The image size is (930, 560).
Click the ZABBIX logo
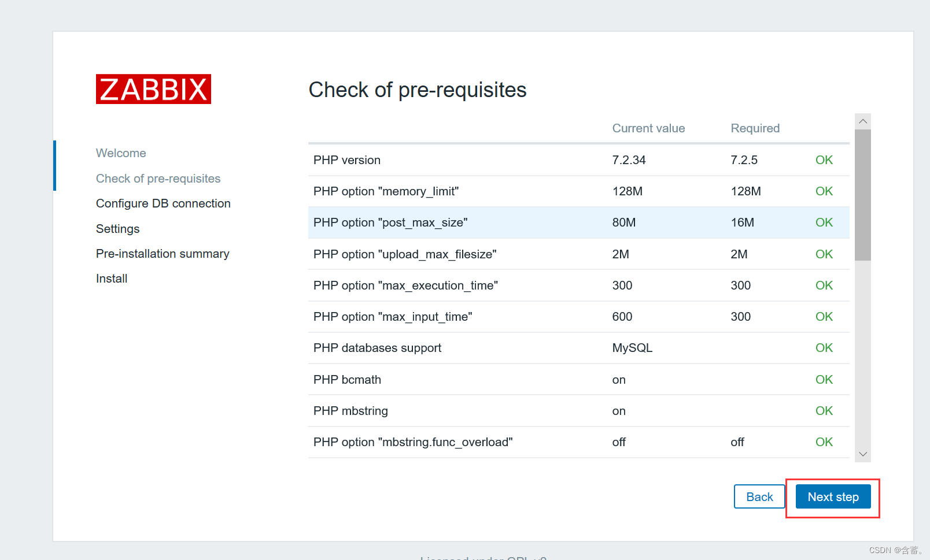pyautogui.click(x=153, y=89)
